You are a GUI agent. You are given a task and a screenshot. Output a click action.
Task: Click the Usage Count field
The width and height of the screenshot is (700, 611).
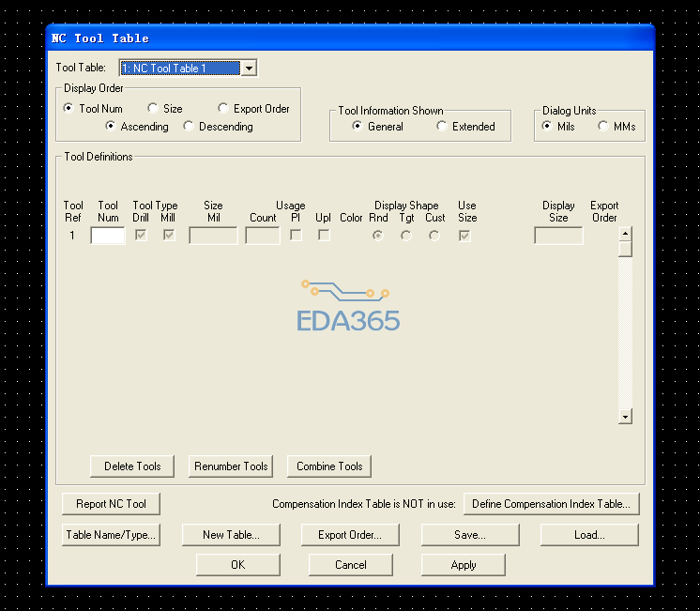(x=263, y=236)
